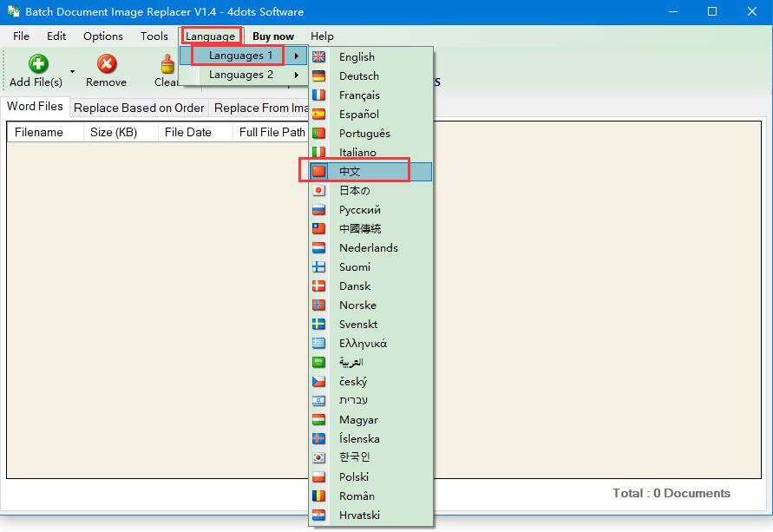The image size is (773, 532).
Task: Select Svenskt language
Action: [x=370, y=324]
